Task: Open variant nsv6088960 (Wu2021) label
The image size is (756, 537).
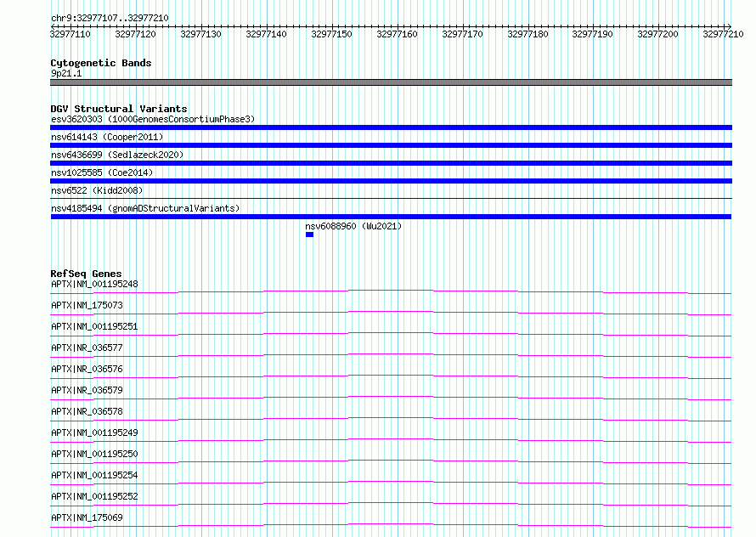Action: click(x=353, y=226)
